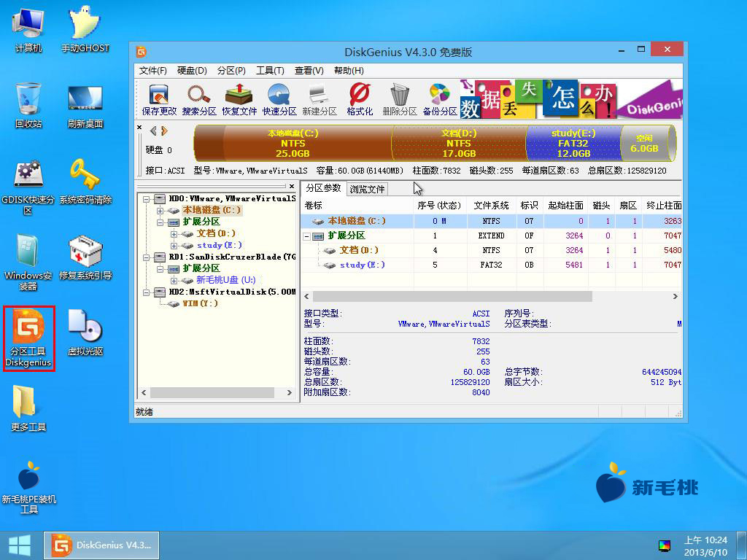747x560 pixels.
Task: Collapse the RD1 SanDiskCruzerBlade tree node
Action: pyautogui.click(x=147, y=257)
